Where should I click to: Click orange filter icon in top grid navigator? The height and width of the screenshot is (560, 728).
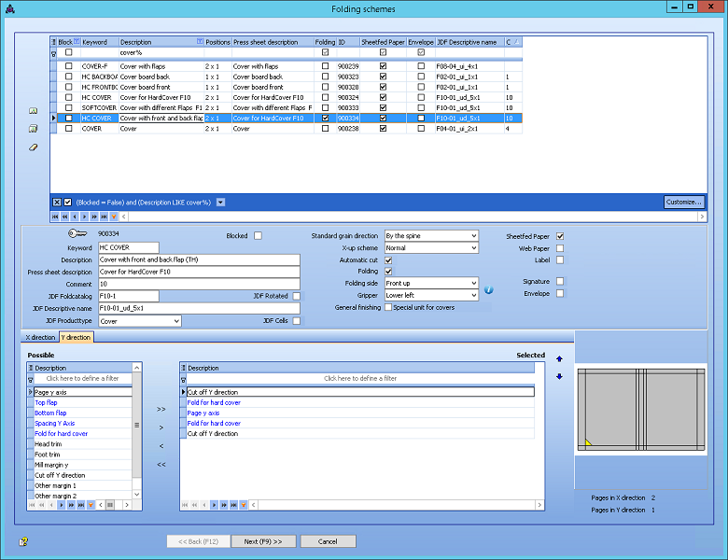point(114,217)
